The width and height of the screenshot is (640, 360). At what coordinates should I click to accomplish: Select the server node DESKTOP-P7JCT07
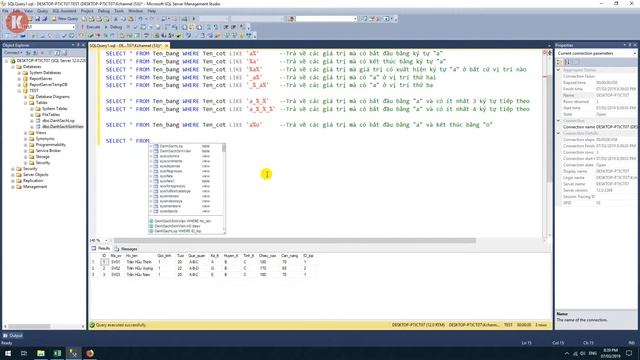pyautogui.click(x=51, y=60)
